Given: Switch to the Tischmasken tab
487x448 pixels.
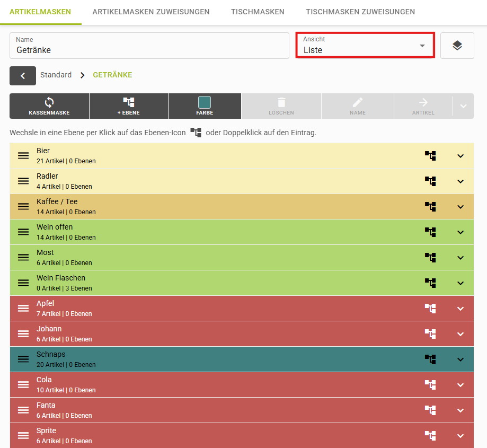Looking at the screenshot, I should click(x=258, y=12).
